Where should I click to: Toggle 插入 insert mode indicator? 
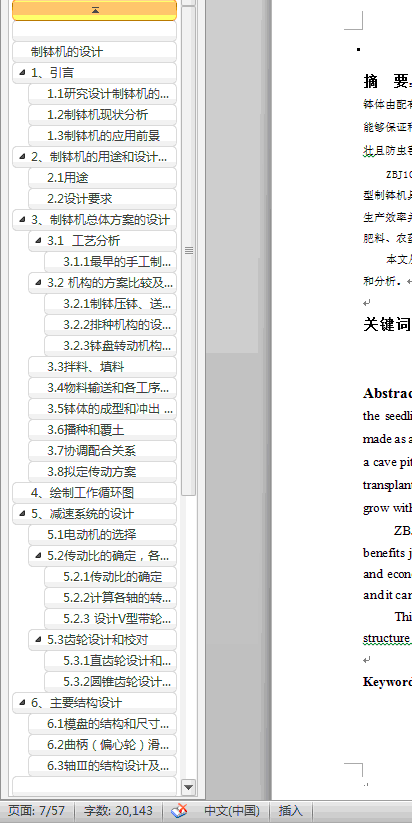pos(290,811)
